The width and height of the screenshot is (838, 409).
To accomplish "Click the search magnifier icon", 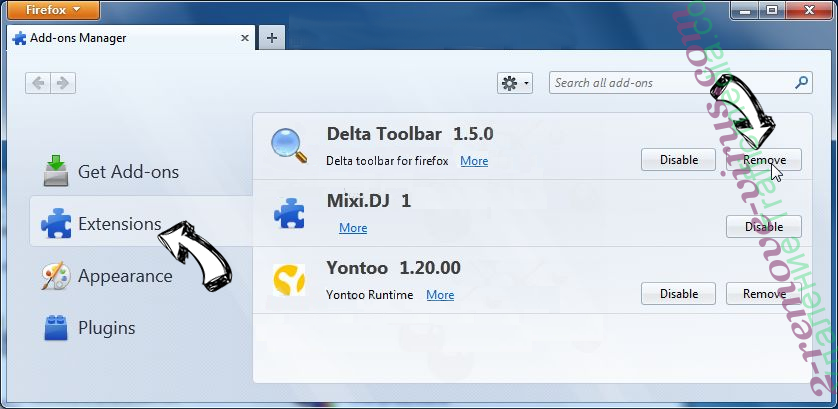I will pos(801,83).
